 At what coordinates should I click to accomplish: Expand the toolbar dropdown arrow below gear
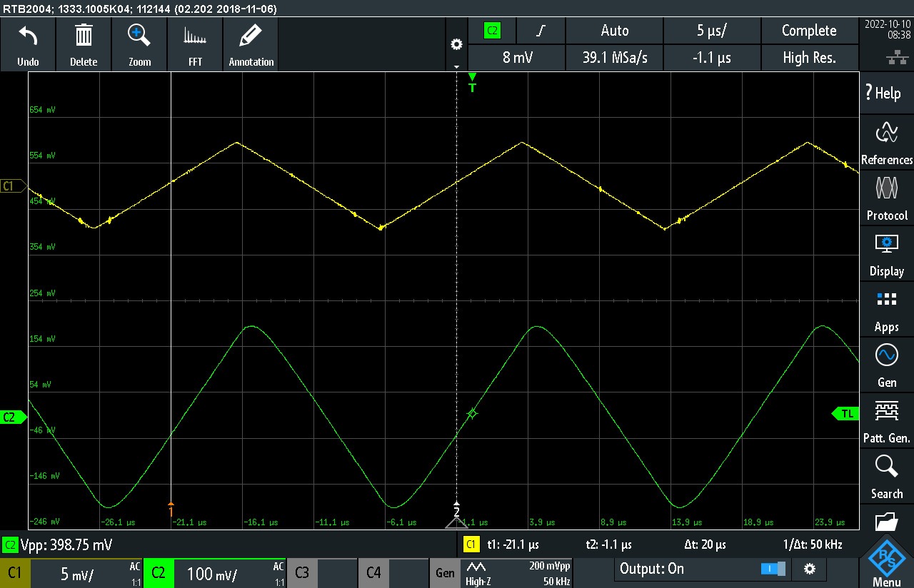click(456, 66)
